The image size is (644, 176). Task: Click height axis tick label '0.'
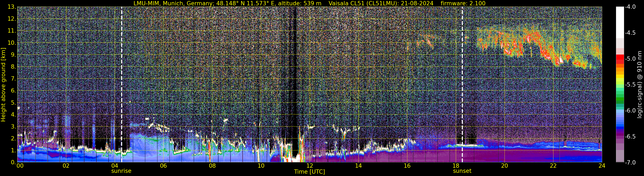13,162
